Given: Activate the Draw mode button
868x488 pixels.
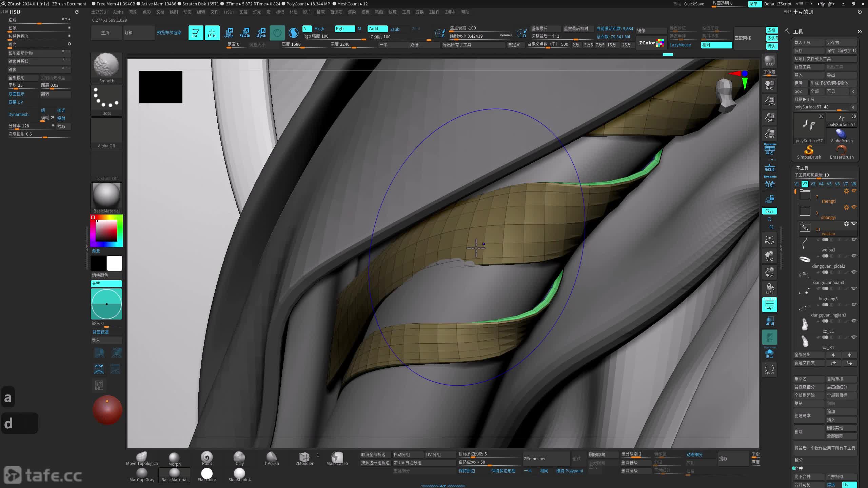Looking at the screenshot, I should pos(212,33).
